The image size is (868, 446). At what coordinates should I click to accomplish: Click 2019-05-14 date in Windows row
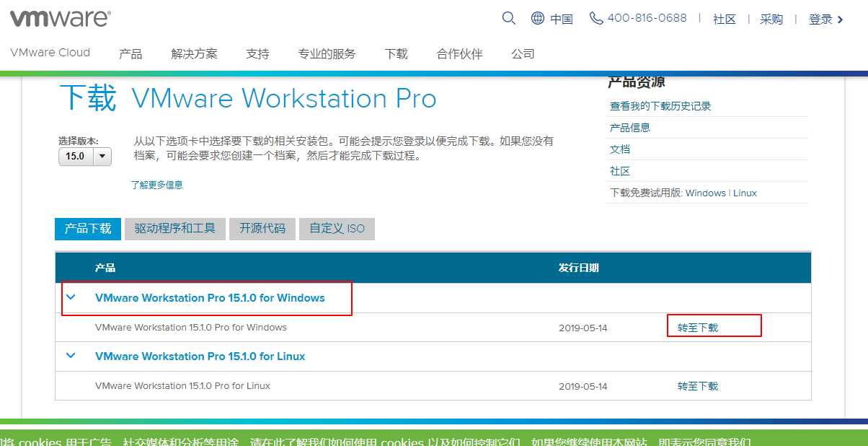(583, 328)
